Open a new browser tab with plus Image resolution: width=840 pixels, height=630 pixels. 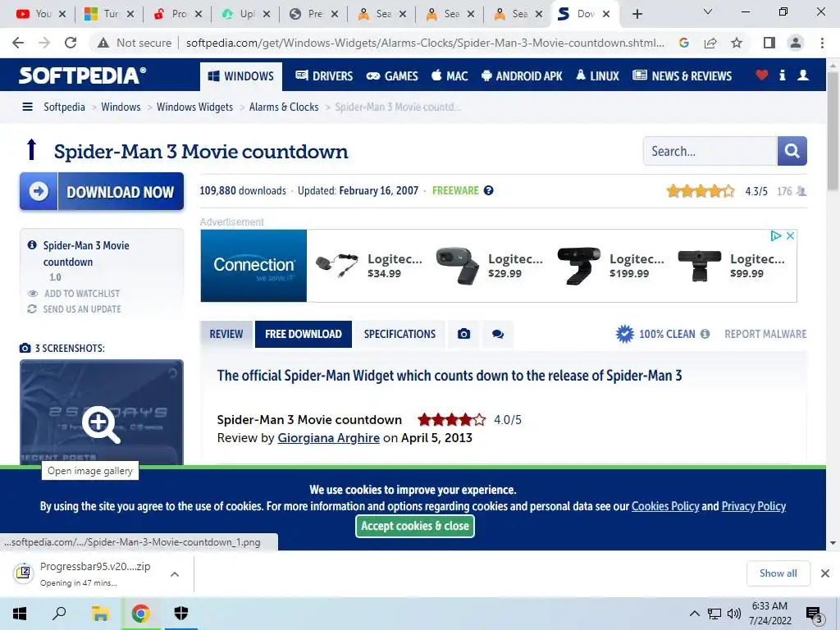tap(637, 15)
